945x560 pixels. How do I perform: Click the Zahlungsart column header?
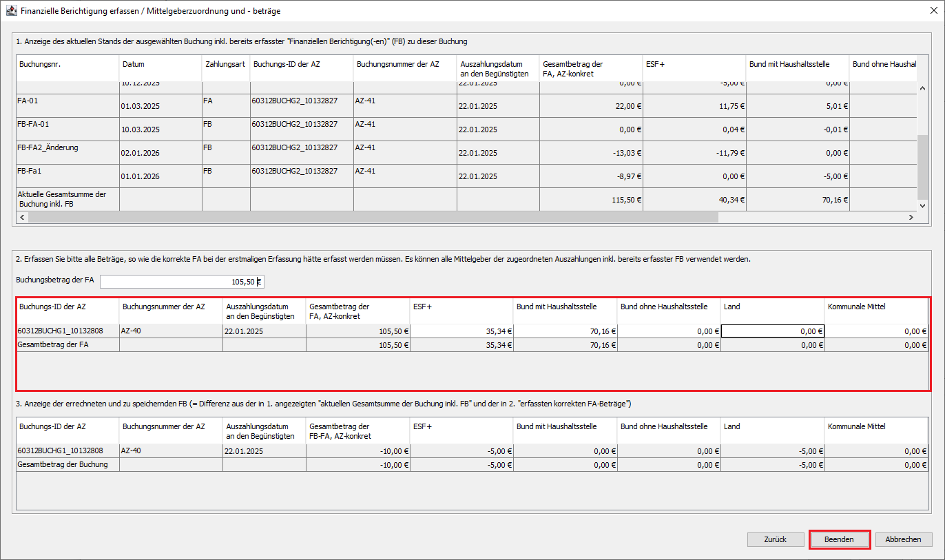225,65
